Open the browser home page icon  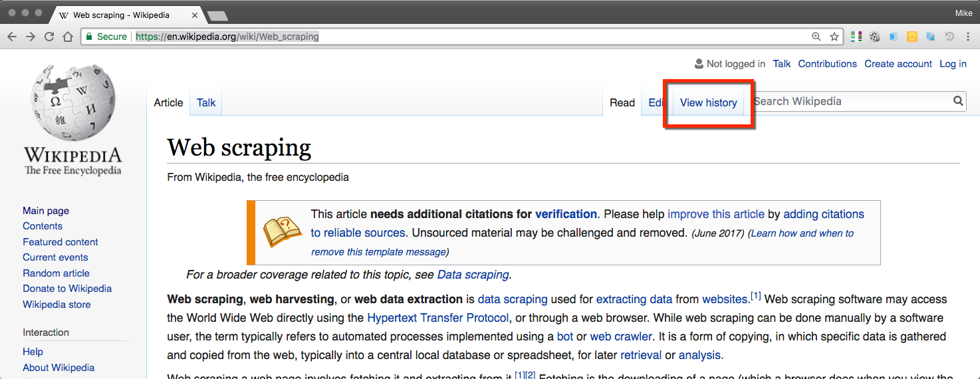tap(67, 37)
